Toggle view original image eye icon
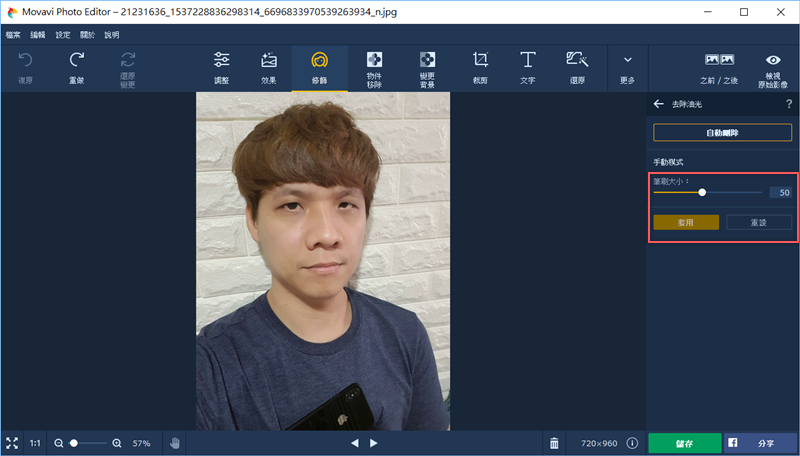 tap(773, 60)
